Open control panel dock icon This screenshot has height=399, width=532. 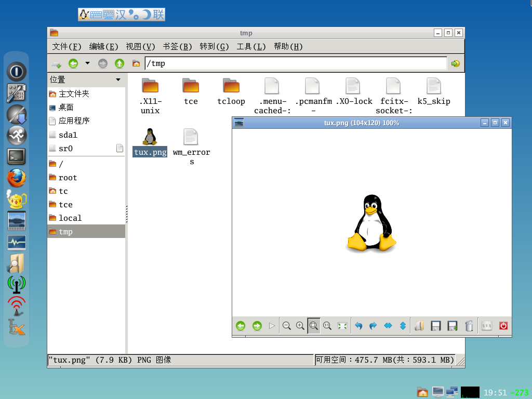(x=16, y=93)
